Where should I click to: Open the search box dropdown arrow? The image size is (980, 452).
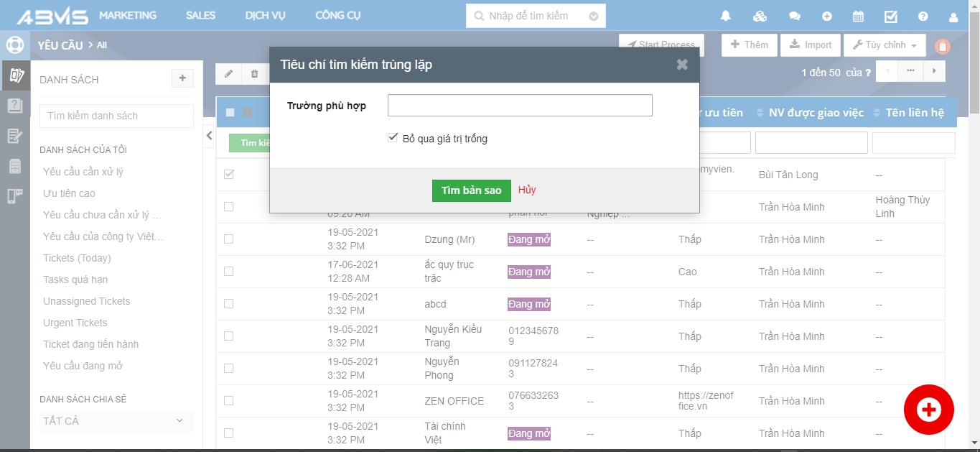[x=593, y=16]
